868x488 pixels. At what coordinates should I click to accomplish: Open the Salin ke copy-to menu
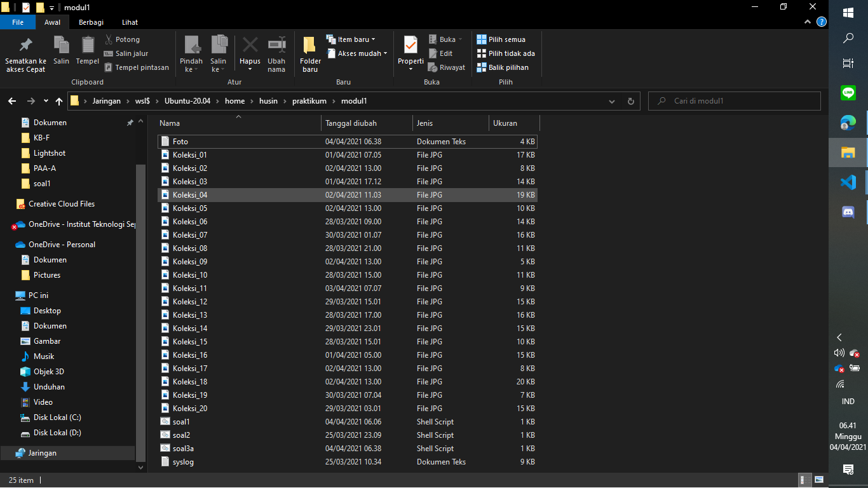coord(219,54)
